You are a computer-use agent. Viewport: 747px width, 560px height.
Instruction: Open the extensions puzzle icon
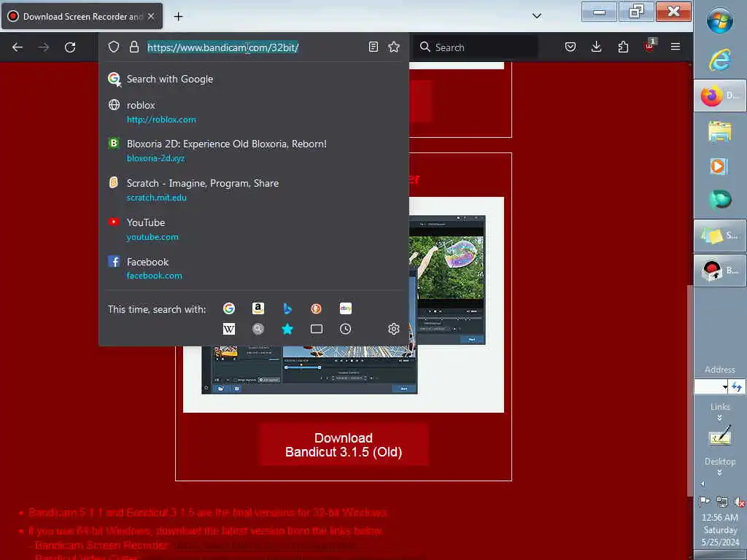pos(623,47)
